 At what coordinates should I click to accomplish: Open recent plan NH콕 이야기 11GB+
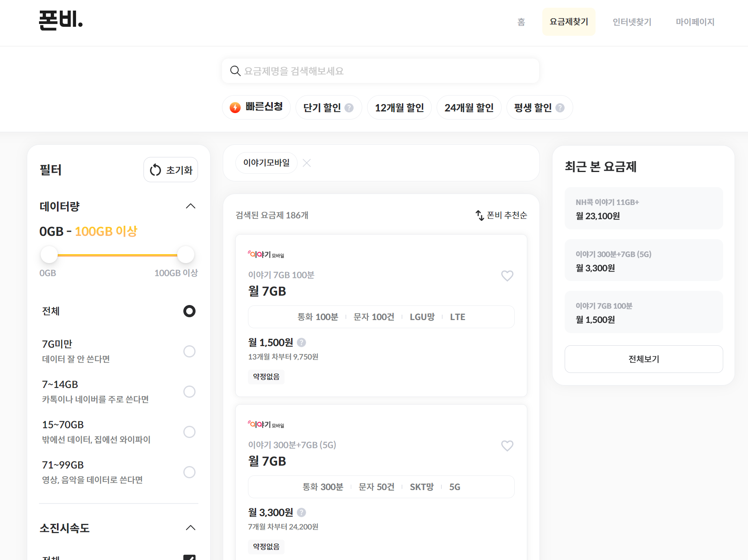click(644, 208)
